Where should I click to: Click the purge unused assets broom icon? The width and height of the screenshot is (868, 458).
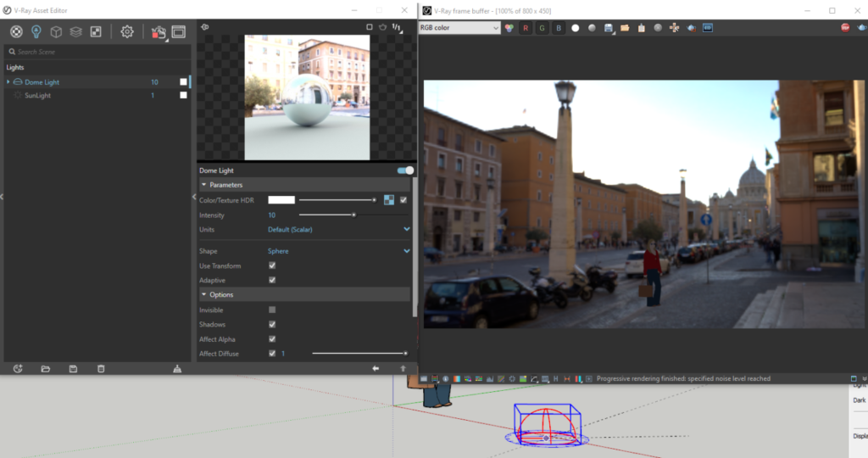coord(177,369)
